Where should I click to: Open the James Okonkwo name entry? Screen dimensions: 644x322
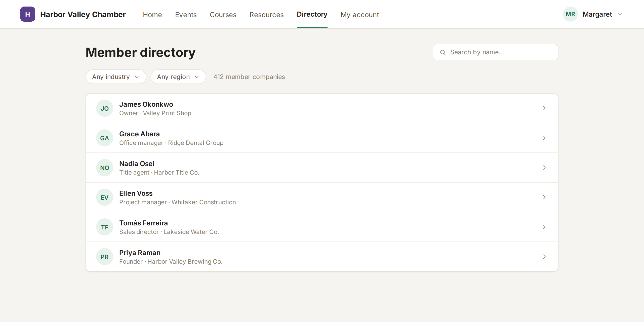(x=146, y=104)
